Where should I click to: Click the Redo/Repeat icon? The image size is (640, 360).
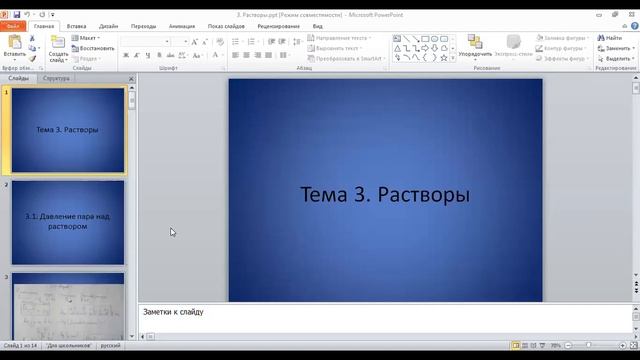click(42, 15)
